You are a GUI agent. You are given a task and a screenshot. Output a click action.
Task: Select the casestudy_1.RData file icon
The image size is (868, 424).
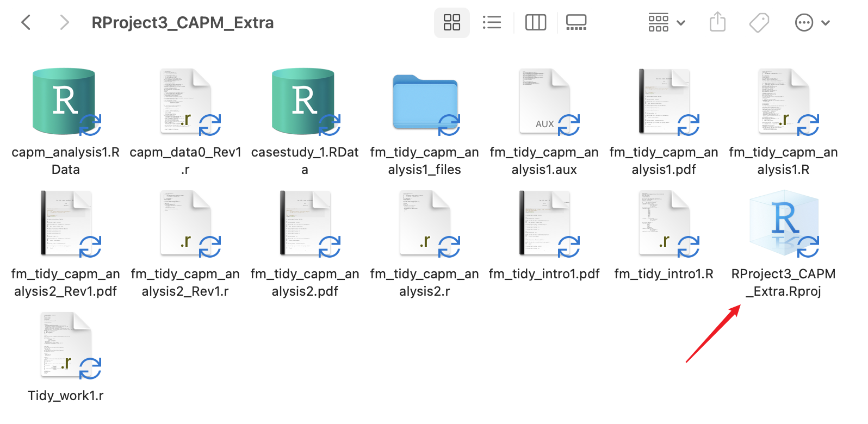click(303, 101)
